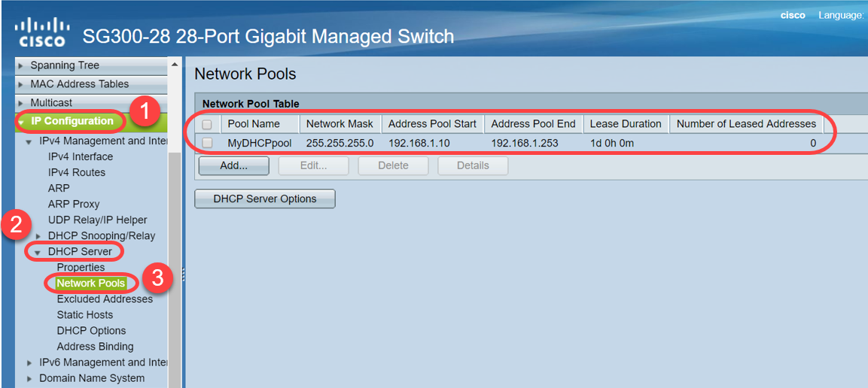Click the Lease Duration column header
This screenshot has width=868, height=388.
[x=626, y=124]
